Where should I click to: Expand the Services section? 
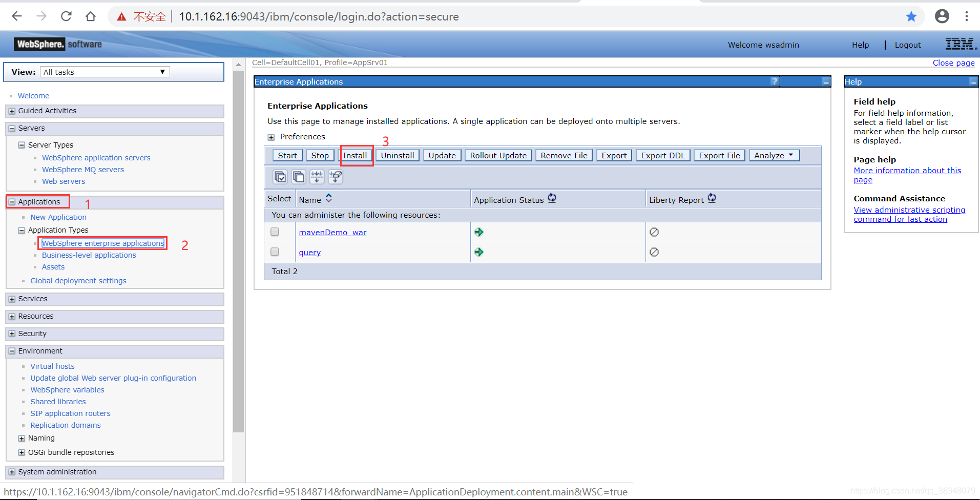(12, 299)
